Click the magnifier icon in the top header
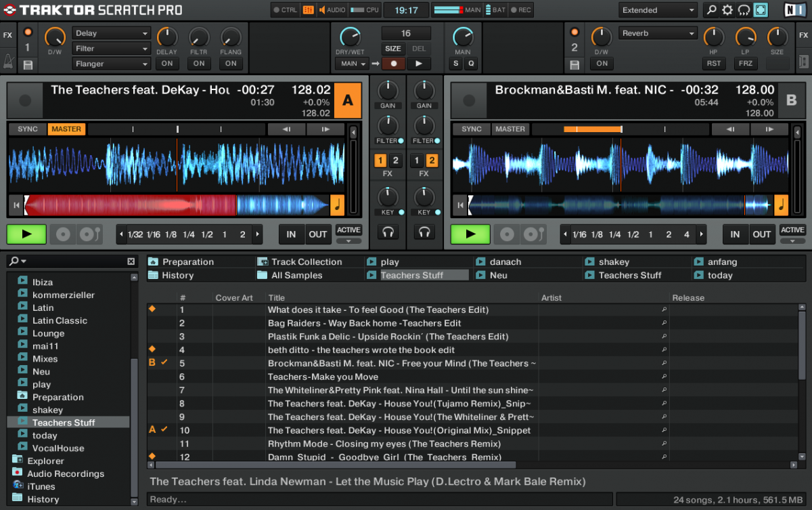Viewport: 812px width, 510px height. coord(711,10)
